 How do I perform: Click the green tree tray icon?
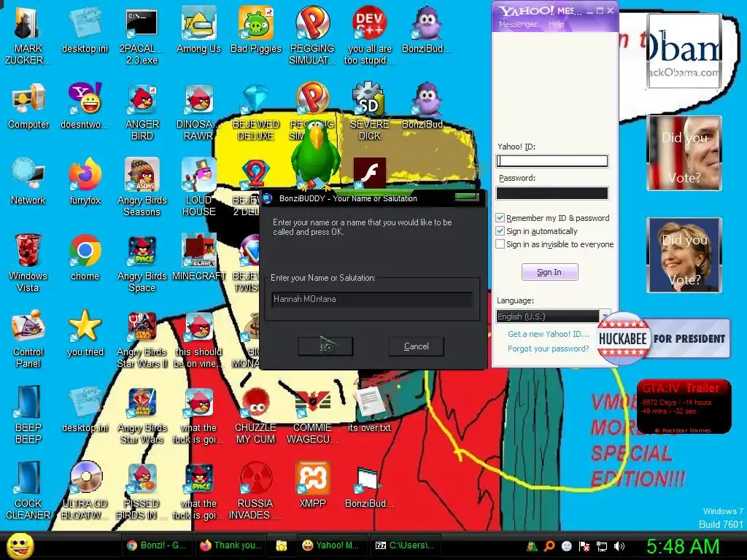(532, 546)
